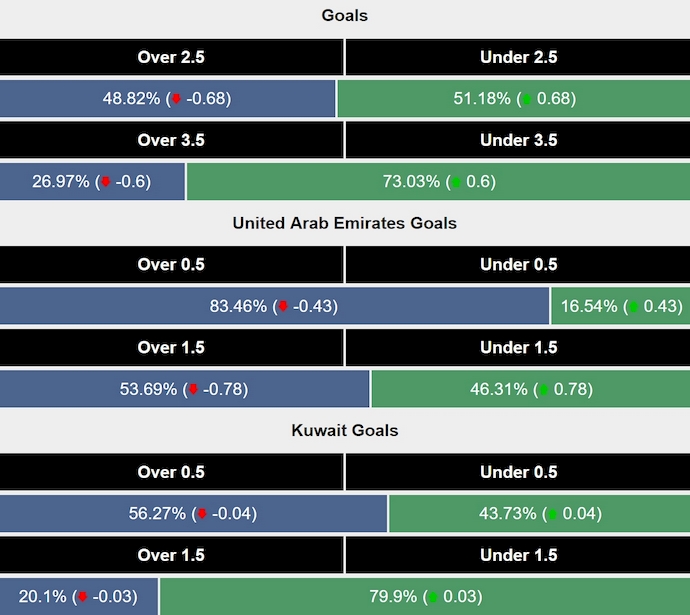Click the Kuwait Goals section heading

coord(345,430)
